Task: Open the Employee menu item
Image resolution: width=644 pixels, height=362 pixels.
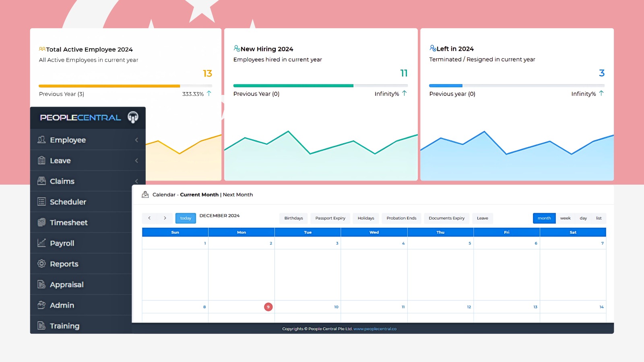Action: [88, 140]
